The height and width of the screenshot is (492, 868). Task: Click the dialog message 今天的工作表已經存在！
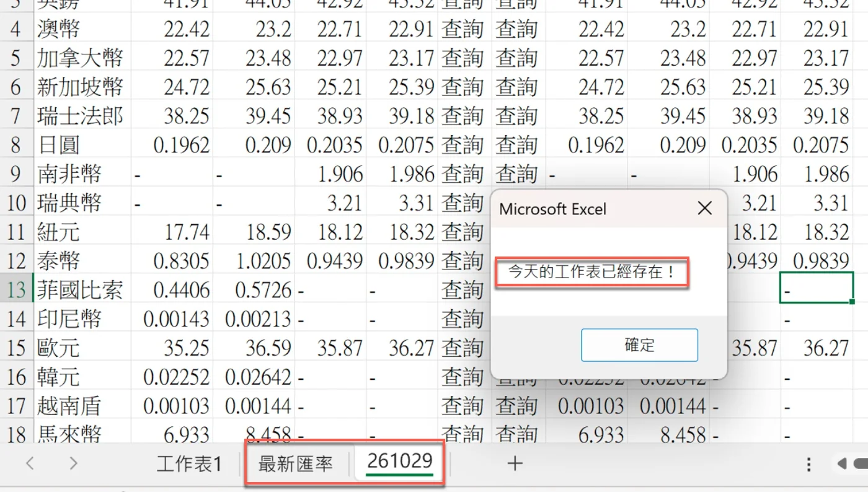[592, 272]
